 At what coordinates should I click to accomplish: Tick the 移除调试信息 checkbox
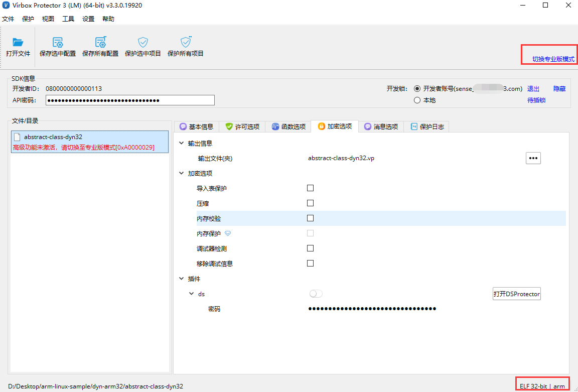pos(311,264)
